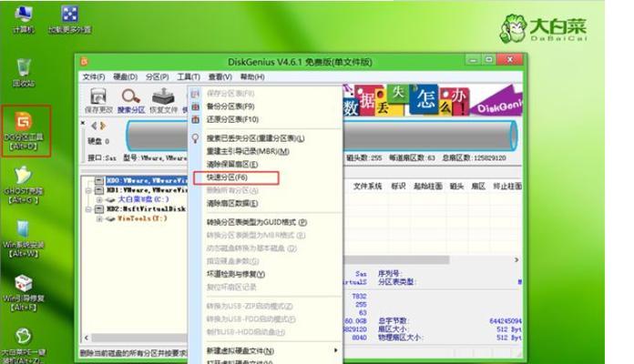
Task: Click tree panel scrollbar left arrow
Action: click(x=87, y=338)
